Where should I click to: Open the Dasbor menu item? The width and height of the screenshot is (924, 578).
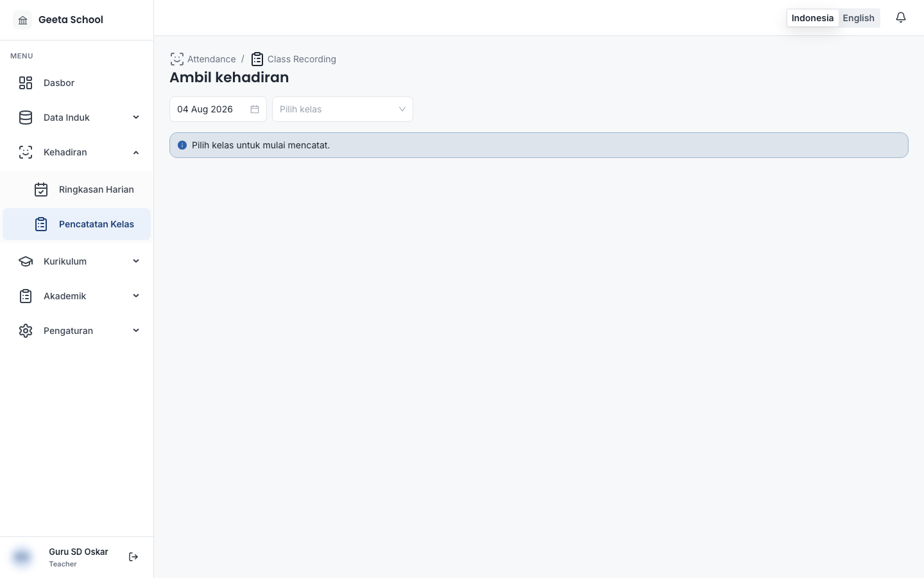(77, 83)
